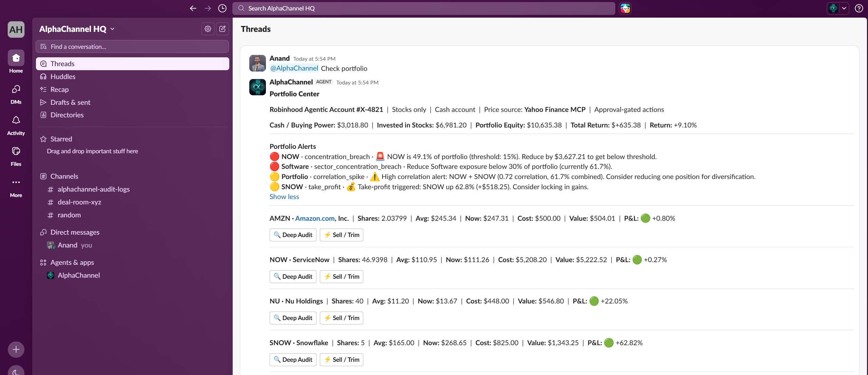
Task: Open Huddles in the sidebar
Action: click(132, 77)
